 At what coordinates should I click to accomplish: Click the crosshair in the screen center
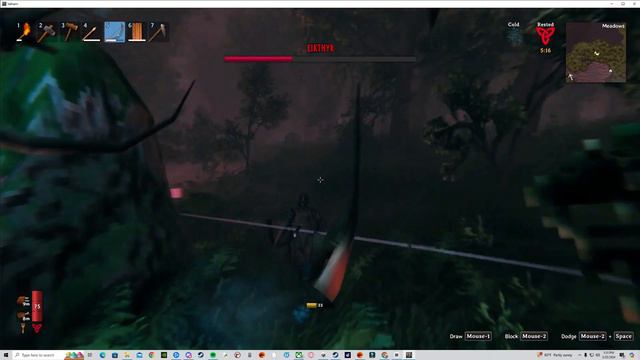tap(320, 180)
